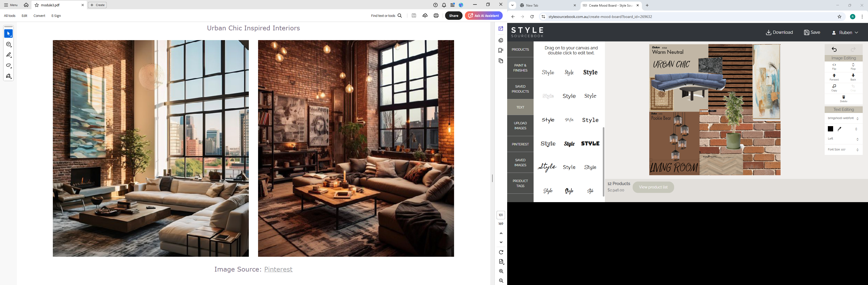This screenshot has width=868, height=285.
Task: Rotate page using the Acrobat rotate icon
Action: pyautogui.click(x=501, y=252)
